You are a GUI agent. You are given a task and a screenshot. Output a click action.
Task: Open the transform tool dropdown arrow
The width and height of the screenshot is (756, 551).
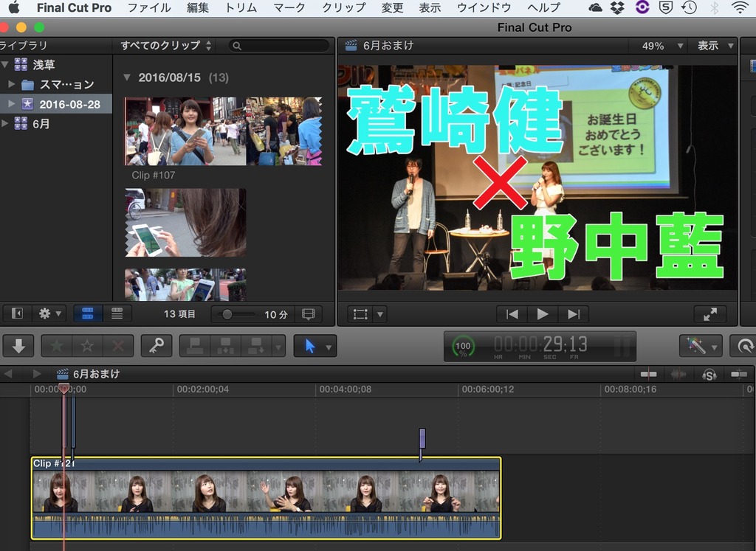pos(380,314)
